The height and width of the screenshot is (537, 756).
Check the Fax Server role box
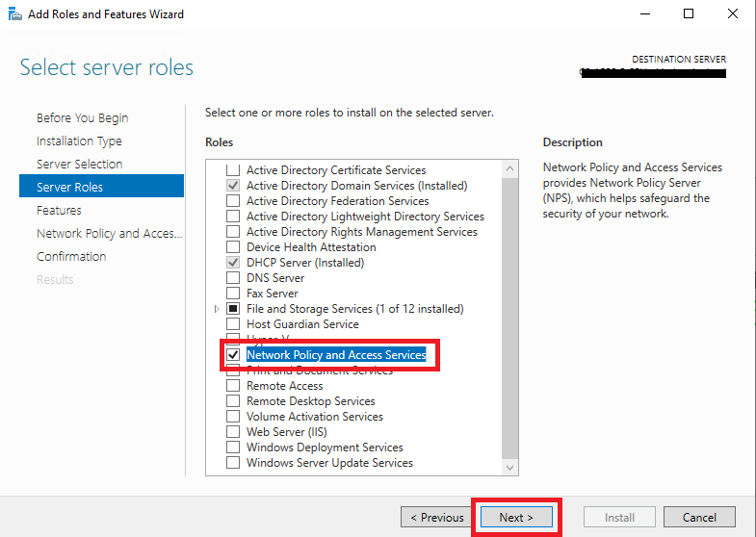coord(233,294)
